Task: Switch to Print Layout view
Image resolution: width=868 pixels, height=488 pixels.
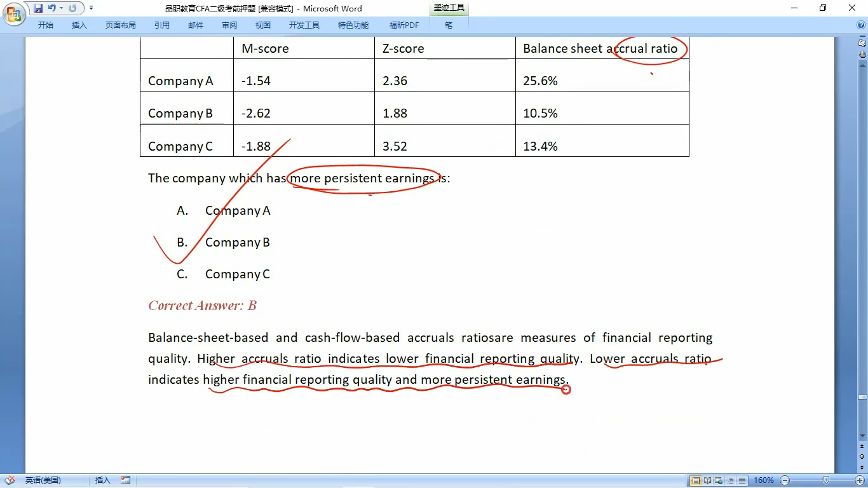Action: click(x=696, y=480)
